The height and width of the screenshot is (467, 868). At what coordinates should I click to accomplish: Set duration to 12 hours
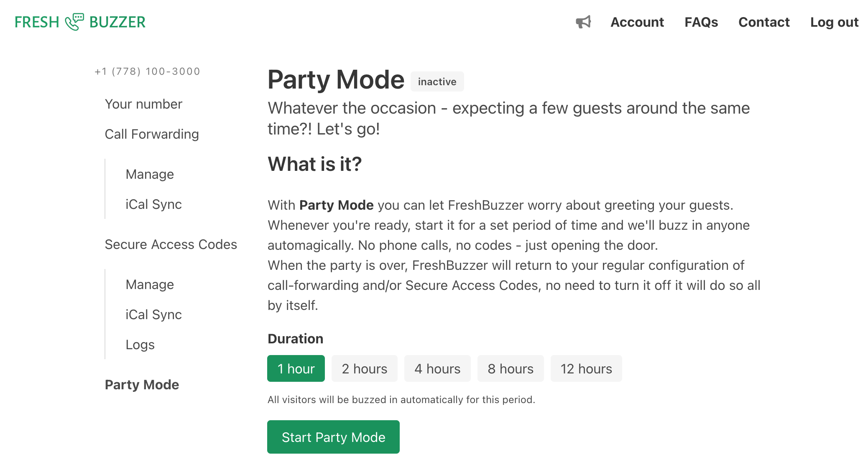pos(586,368)
